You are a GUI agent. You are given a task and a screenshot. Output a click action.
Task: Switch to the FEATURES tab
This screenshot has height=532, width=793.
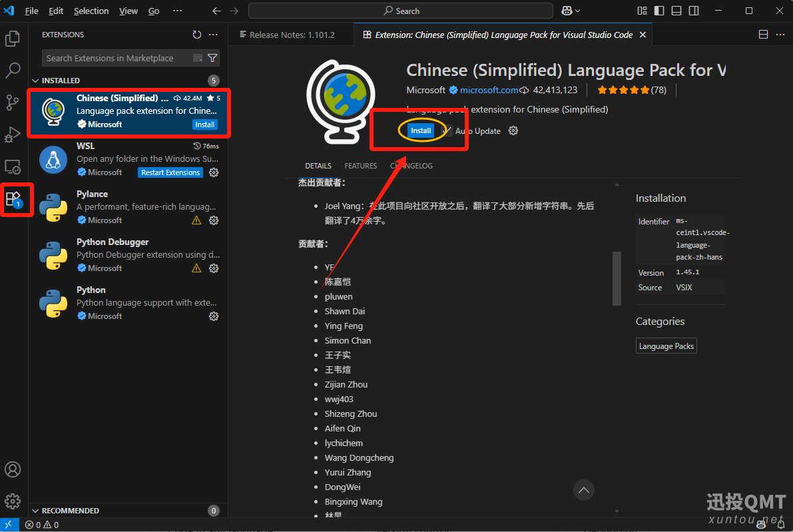(361, 166)
